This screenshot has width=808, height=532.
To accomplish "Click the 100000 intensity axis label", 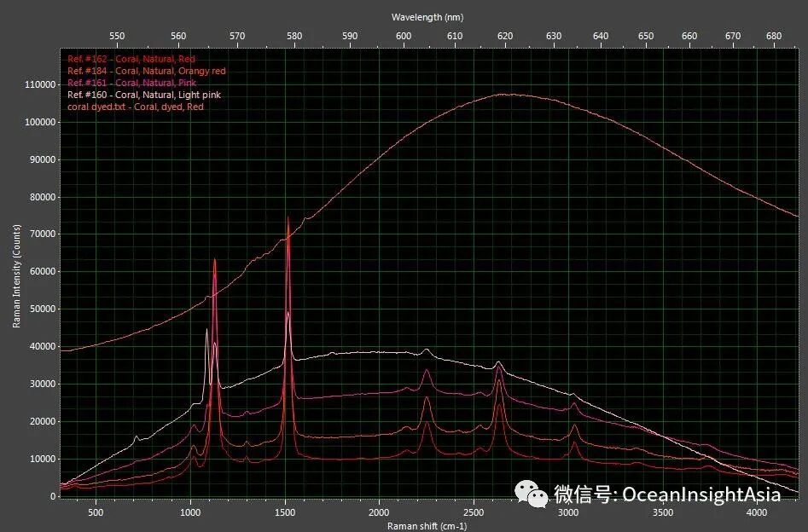I will click(40, 123).
